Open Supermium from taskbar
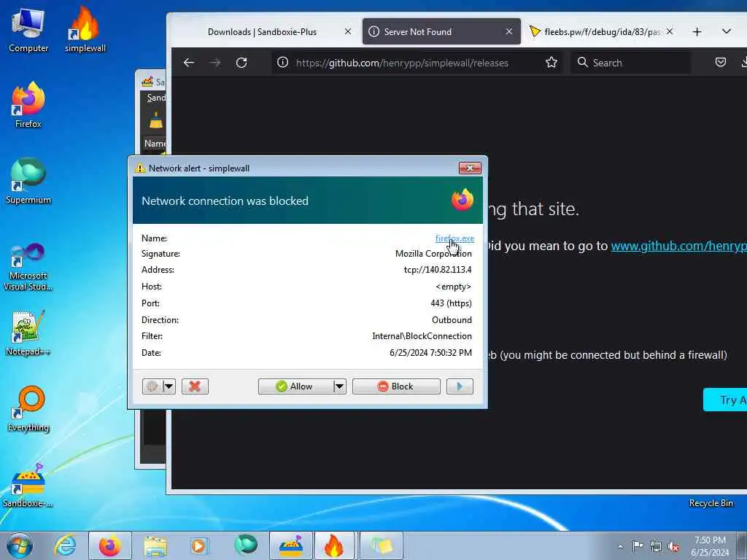The image size is (747, 560). (x=246, y=545)
